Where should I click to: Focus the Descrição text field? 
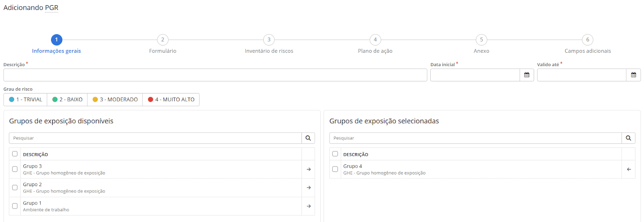point(215,75)
